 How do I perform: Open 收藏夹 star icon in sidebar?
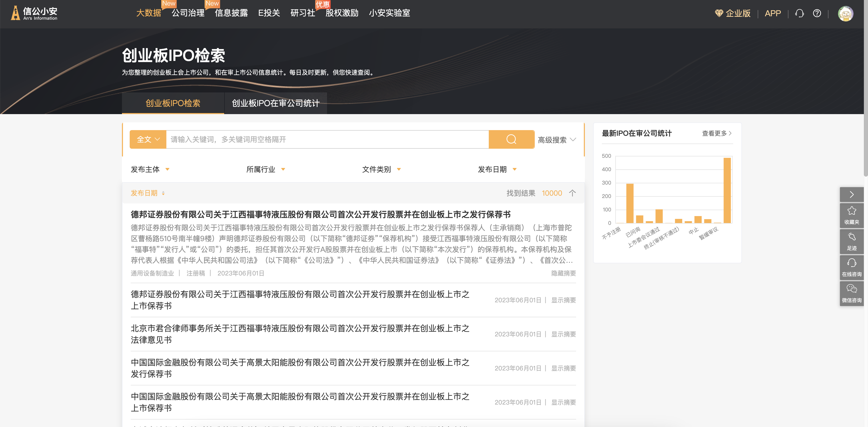pos(851,215)
